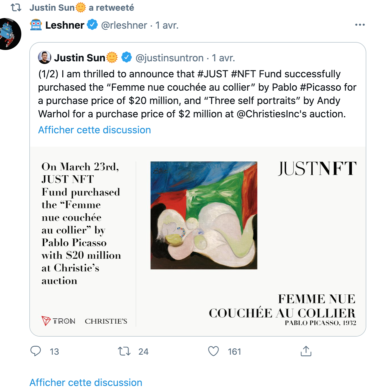Viewport: 377px width, 388px height.
Task: Click the reply speech bubble icon
Action: point(35,351)
